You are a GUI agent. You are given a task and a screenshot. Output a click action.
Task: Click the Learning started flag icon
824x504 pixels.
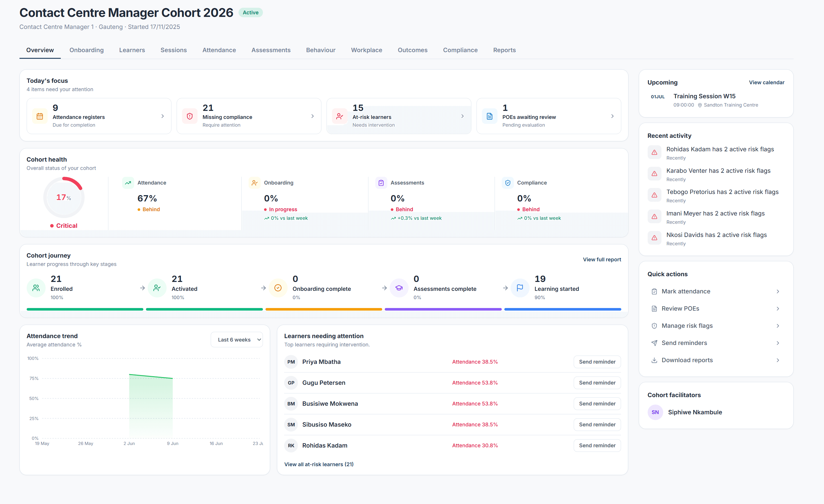click(x=520, y=288)
